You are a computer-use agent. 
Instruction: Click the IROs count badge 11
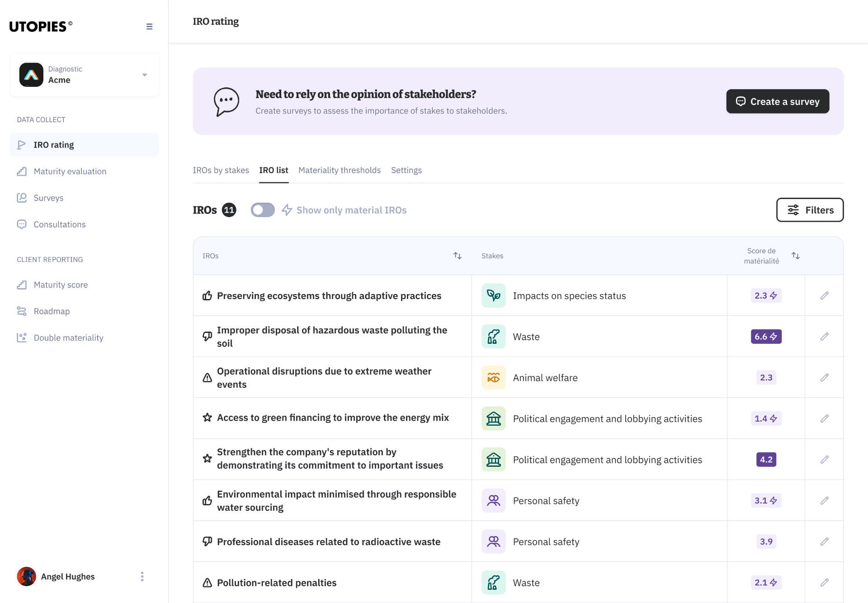(229, 210)
